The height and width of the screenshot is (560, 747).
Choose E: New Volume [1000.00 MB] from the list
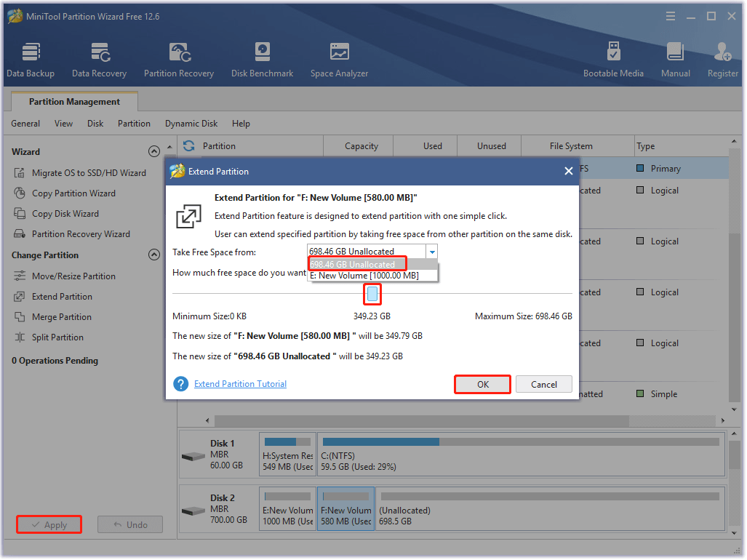(372, 276)
